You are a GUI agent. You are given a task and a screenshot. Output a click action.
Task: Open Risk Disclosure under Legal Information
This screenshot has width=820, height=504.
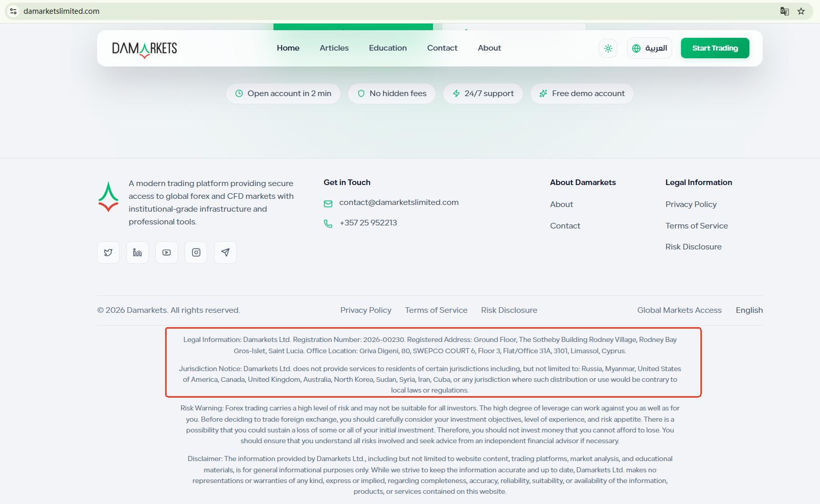pos(693,247)
